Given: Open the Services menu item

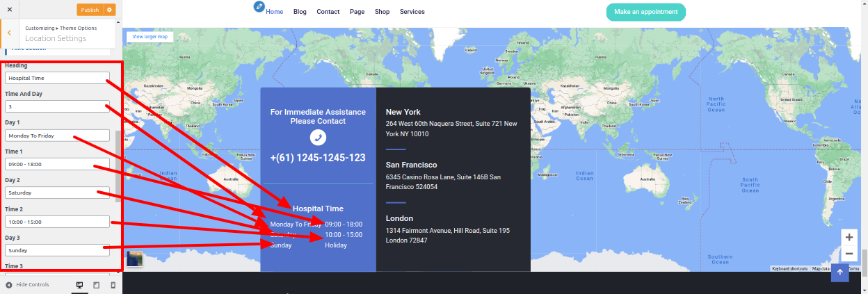Looking at the screenshot, I should 412,12.
